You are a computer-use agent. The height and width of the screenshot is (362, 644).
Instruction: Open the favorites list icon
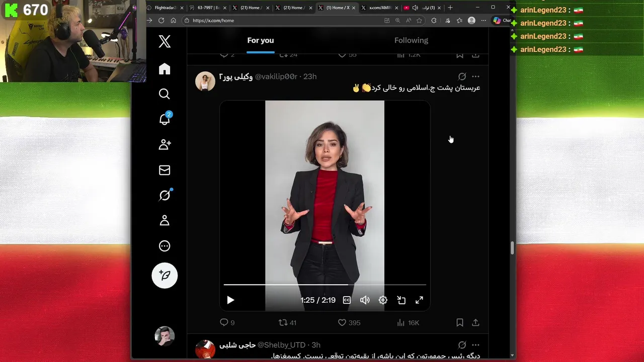pos(459,21)
